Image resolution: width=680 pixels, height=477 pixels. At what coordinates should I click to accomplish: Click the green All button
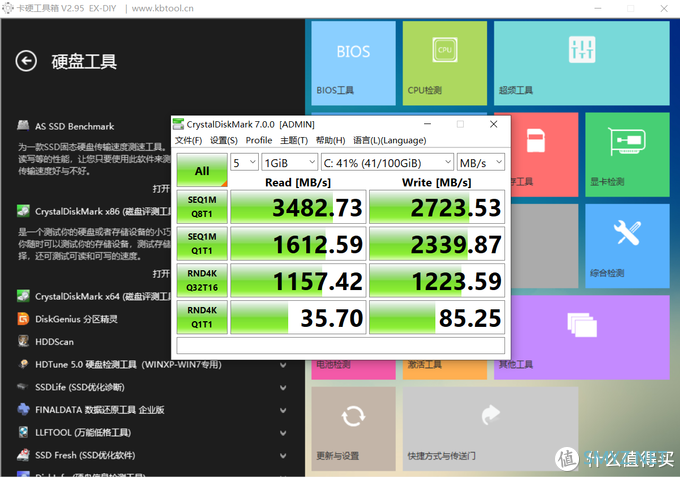(202, 171)
